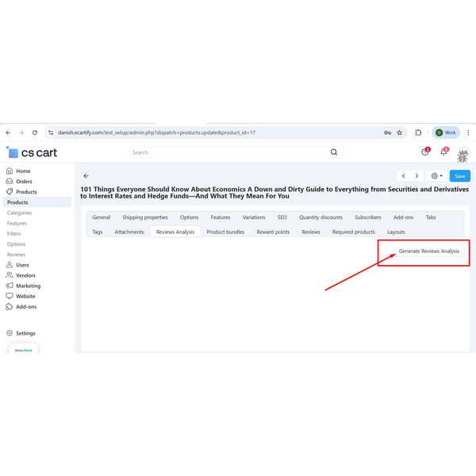Click the browser extensions puzzle icon
476x476 pixels.
418,132
